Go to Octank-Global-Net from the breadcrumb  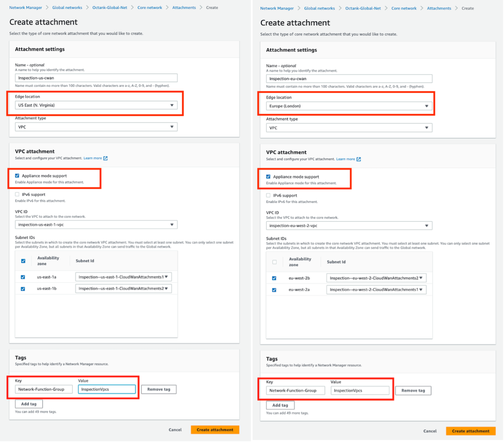(x=110, y=7)
